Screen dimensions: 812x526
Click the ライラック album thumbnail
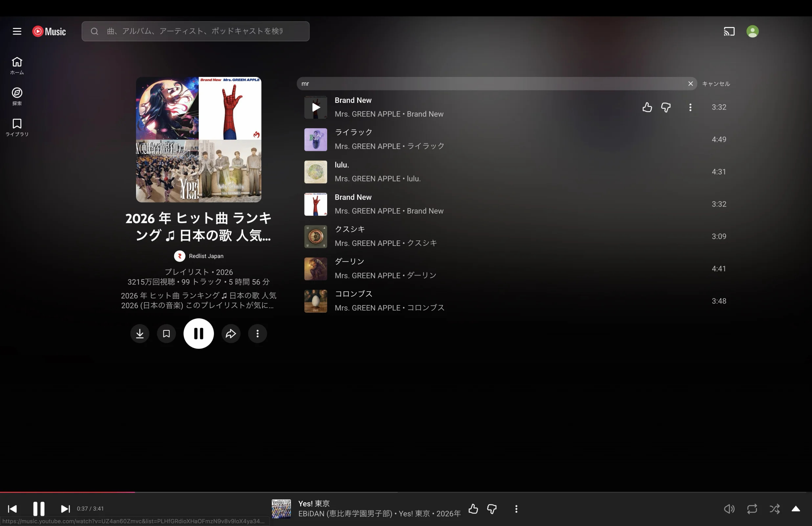point(316,140)
